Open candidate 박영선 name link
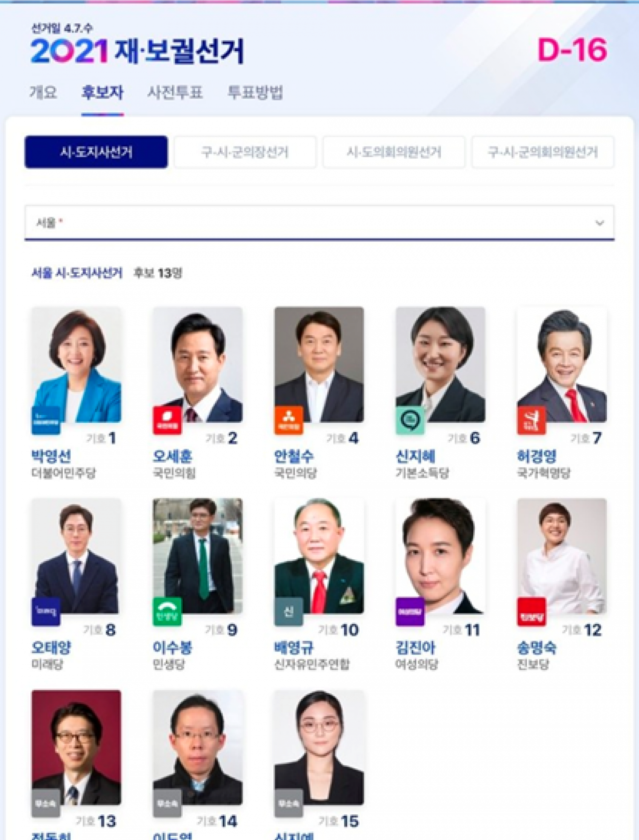Screen dimensions: 639x840 tap(51, 456)
